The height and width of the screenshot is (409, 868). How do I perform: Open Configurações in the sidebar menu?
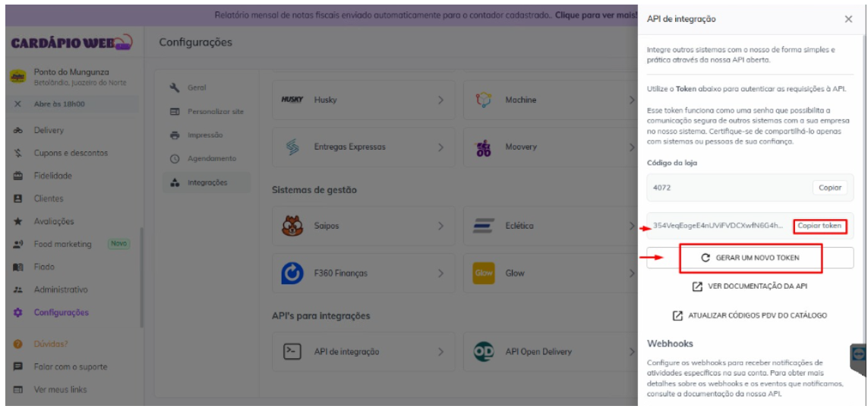tap(61, 312)
